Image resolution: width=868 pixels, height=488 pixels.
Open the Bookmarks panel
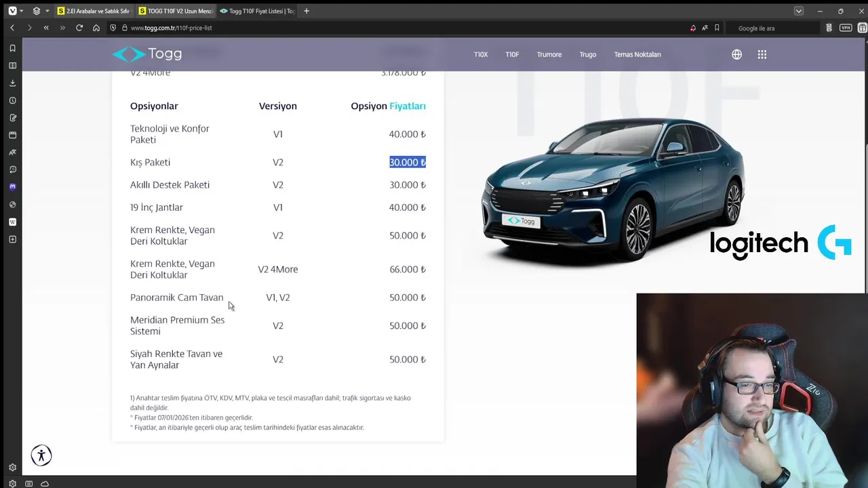[x=12, y=48]
